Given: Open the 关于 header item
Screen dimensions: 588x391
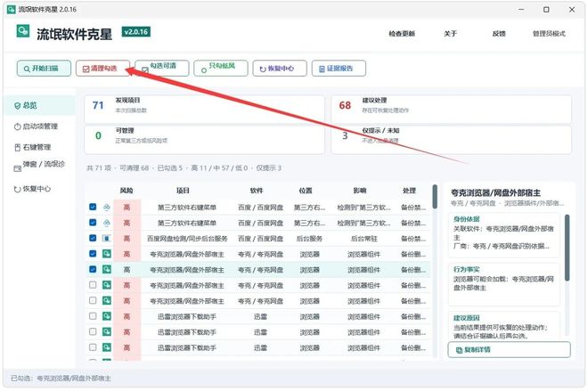Looking at the screenshot, I should pos(451,34).
